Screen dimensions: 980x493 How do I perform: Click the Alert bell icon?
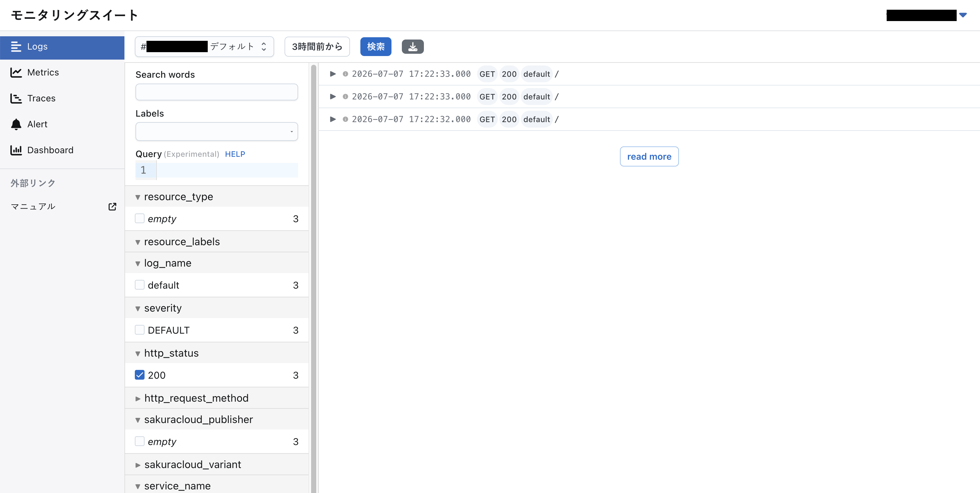tap(16, 124)
